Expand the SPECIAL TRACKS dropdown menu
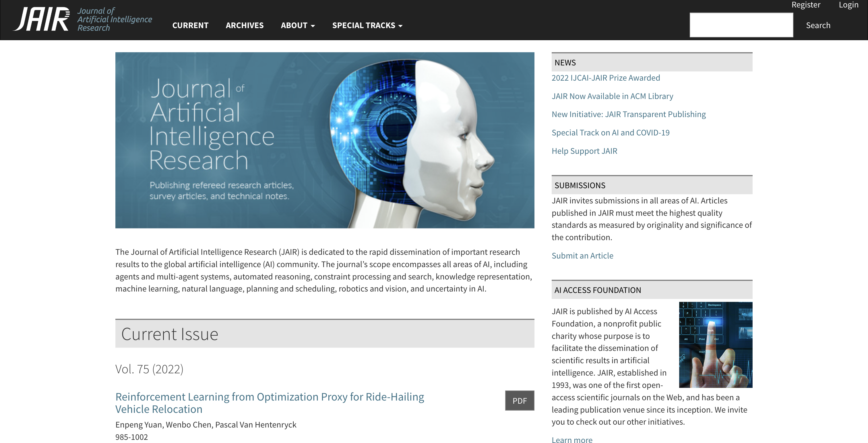This screenshot has height=443, width=868. click(x=367, y=25)
